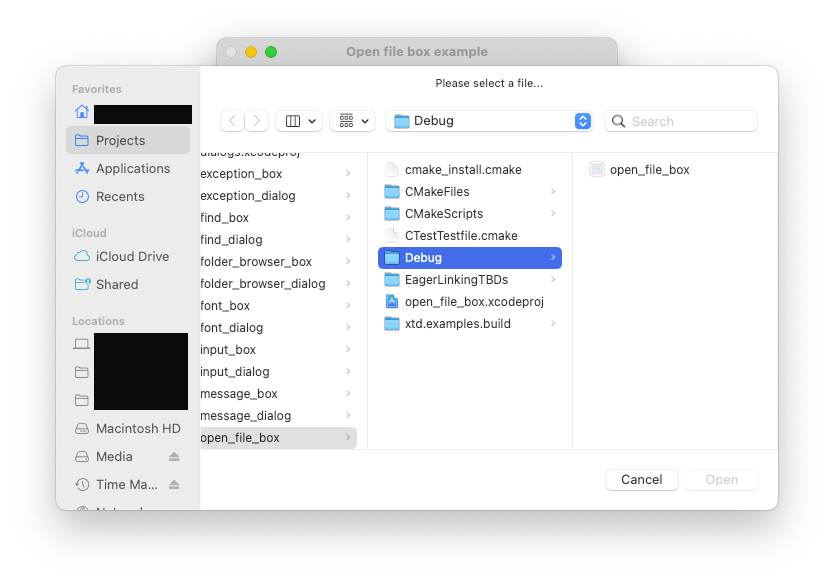Select the Shared folder in sidebar
Image resolution: width=834 pixels, height=584 pixels.
pyautogui.click(x=116, y=284)
